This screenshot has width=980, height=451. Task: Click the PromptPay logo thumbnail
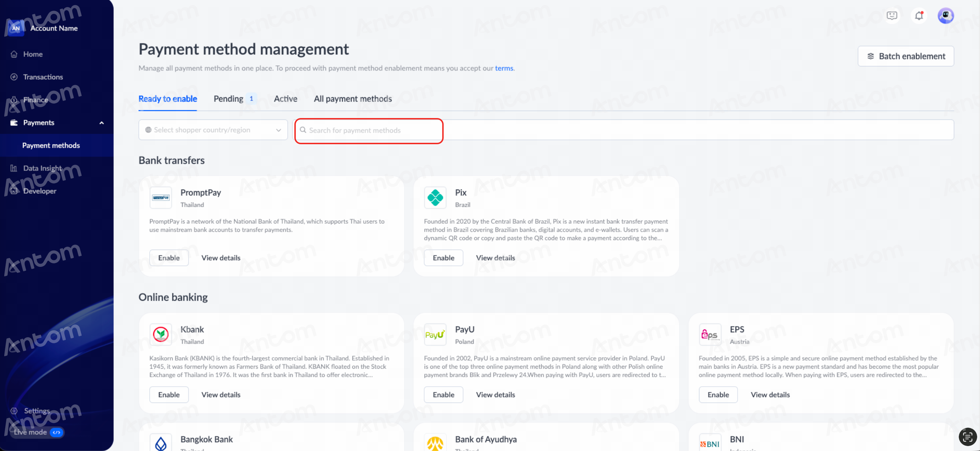[x=161, y=198]
